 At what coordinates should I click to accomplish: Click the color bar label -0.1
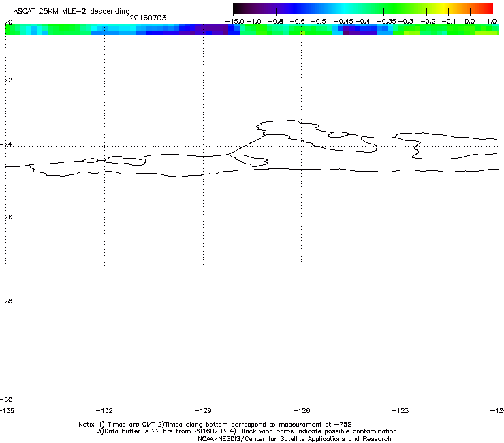click(x=449, y=22)
